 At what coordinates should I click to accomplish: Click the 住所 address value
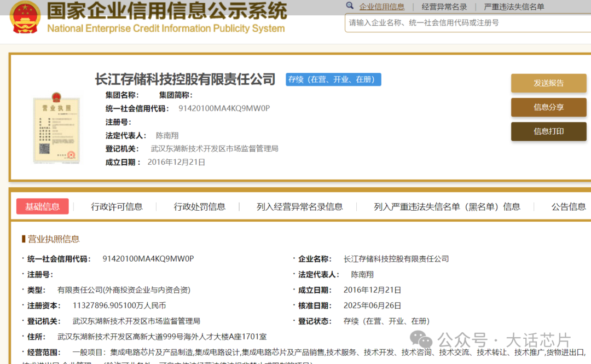[161, 337]
